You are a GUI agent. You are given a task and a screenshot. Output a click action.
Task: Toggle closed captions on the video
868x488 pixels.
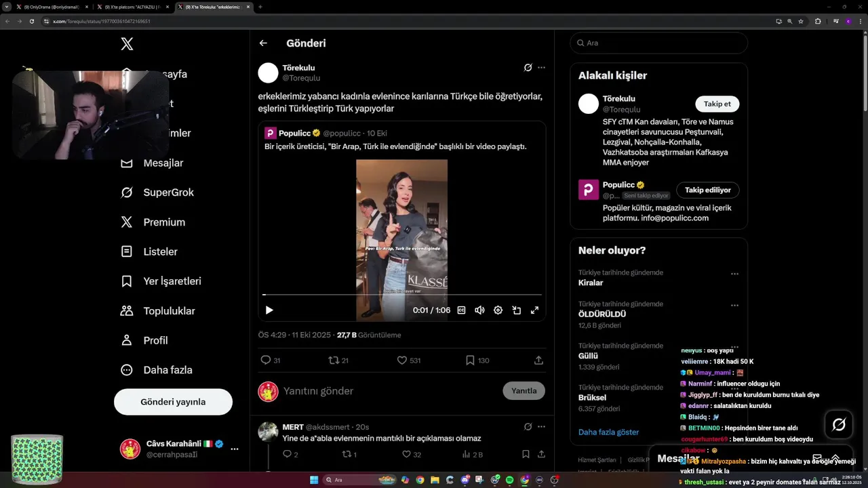(x=461, y=310)
